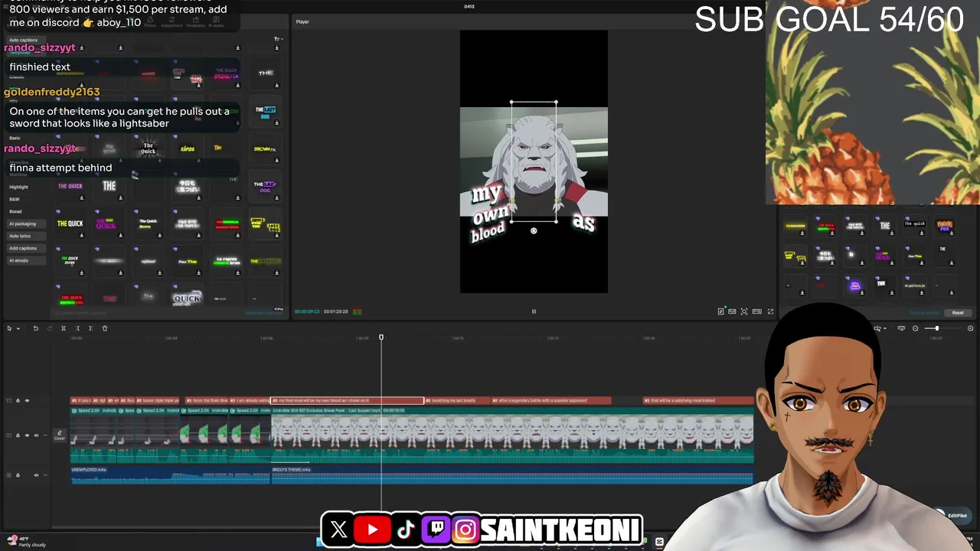Choose the orange FOX template in right panel

click(x=944, y=226)
